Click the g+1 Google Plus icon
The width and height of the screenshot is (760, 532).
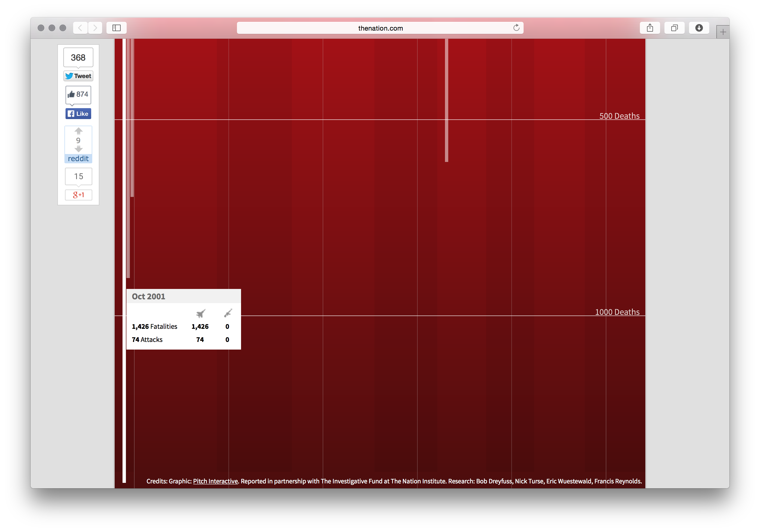point(78,195)
